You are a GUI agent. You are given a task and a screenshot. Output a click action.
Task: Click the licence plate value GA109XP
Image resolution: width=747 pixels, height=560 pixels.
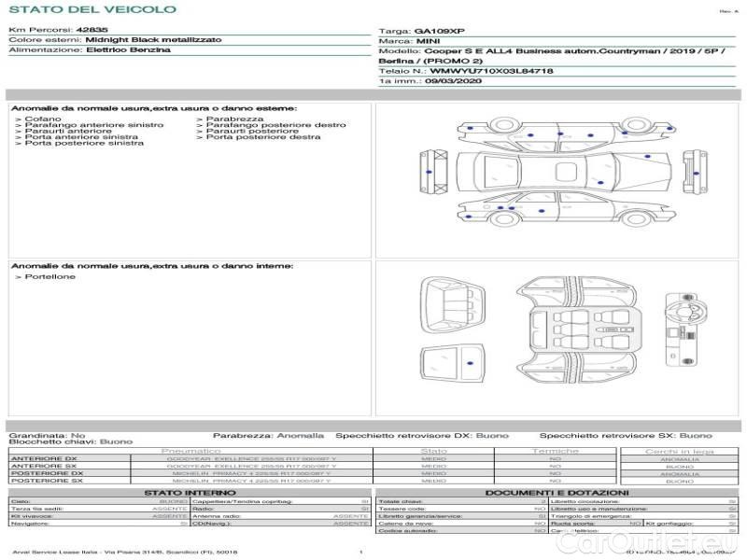[x=439, y=32]
